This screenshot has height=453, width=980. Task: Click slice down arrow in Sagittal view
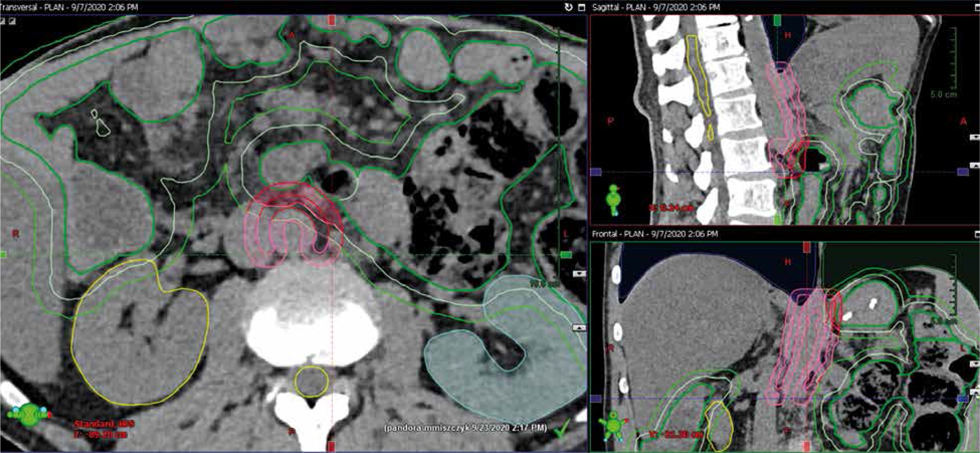pyautogui.click(x=974, y=137)
